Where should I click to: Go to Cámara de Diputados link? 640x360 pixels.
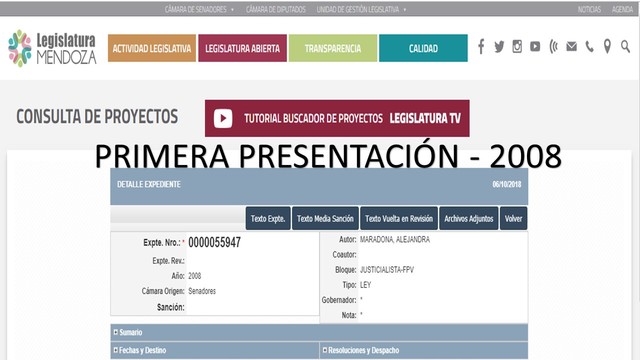(x=276, y=9)
